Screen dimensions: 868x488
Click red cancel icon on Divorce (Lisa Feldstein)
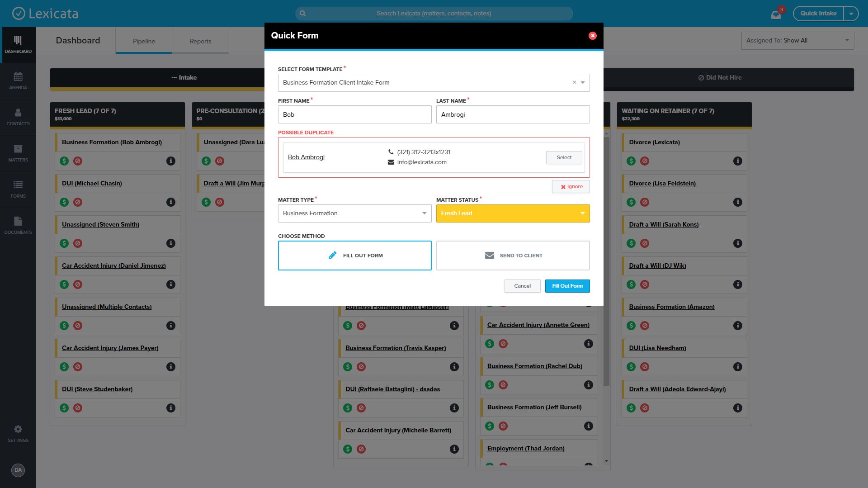(x=645, y=202)
